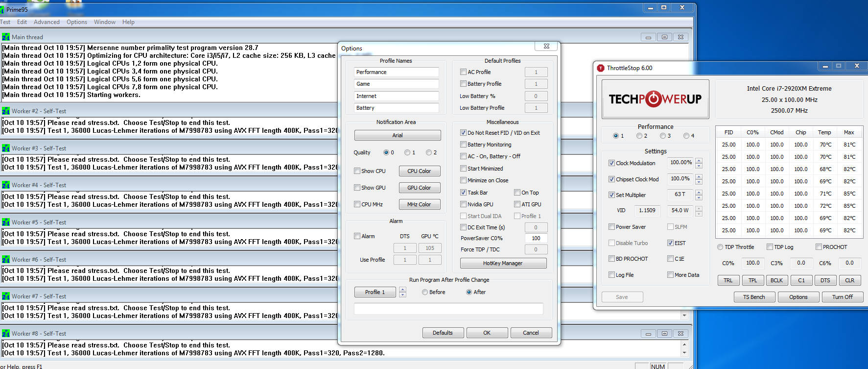Screen dimensions: 868x369
Task: Toggle the EIST checkbox
Action: tap(670, 243)
